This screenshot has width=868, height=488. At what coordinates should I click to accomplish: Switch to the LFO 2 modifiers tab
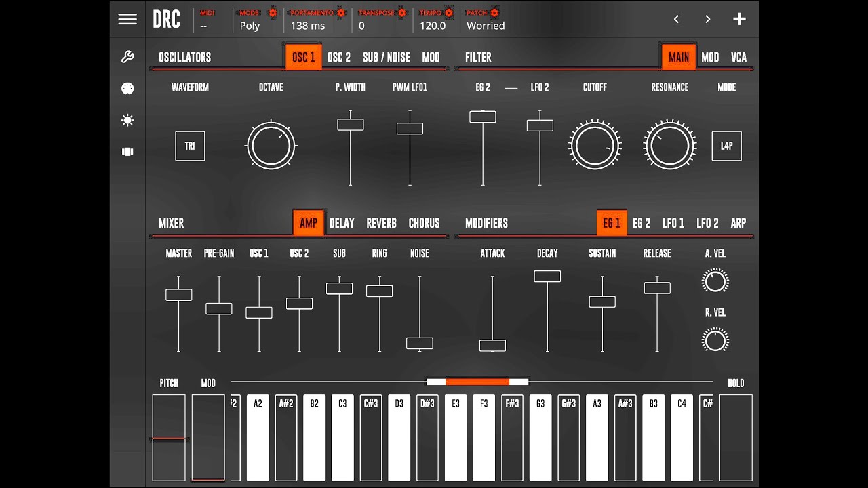(x=707, y=223)
